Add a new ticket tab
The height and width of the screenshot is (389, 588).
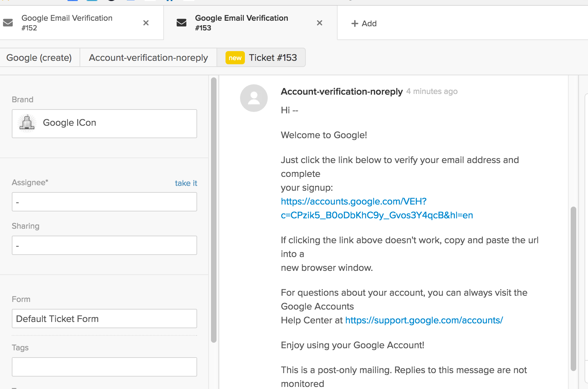[364, 23]
